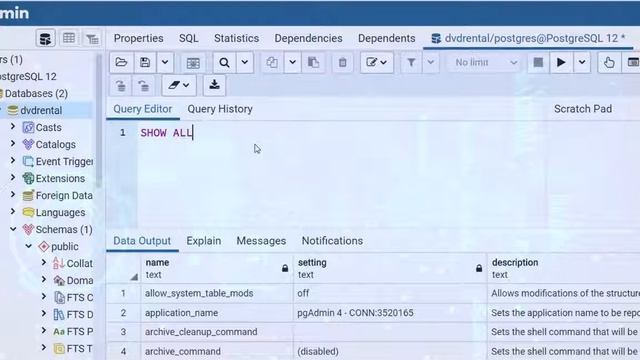Stop the query with the square icon

(538, 62)
